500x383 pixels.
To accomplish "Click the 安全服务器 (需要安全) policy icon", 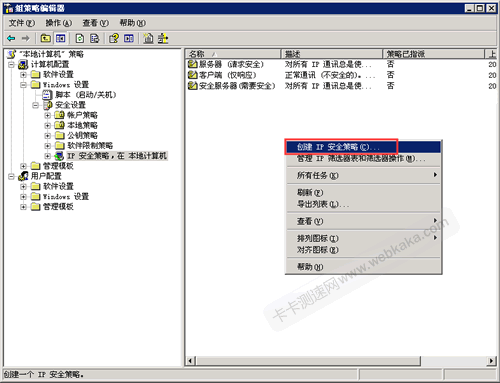I will [193, 86].
